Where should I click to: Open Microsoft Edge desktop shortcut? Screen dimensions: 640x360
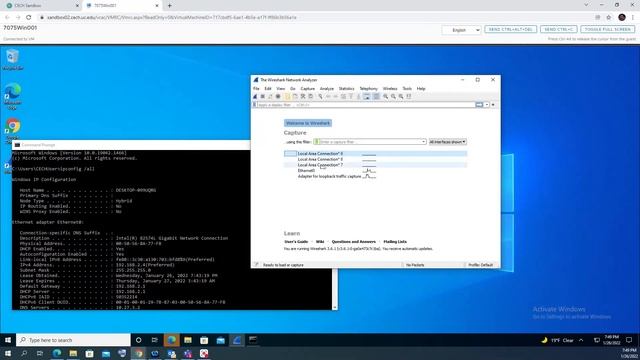tap(13, 96)
